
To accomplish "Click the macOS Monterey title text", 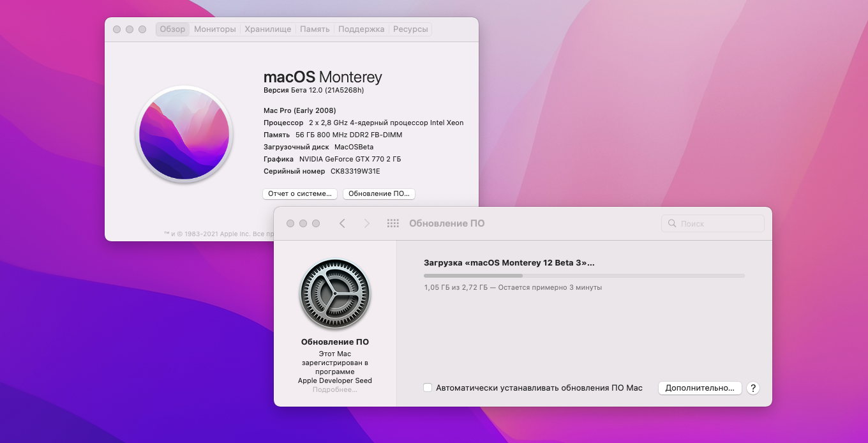I will tap(323, 77).
